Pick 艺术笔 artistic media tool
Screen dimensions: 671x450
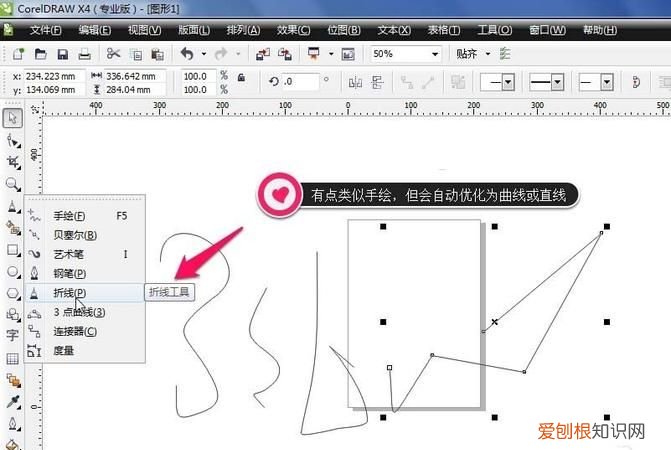pos(68,254)
